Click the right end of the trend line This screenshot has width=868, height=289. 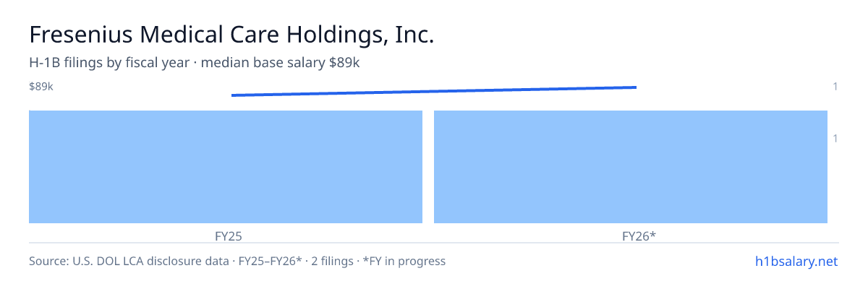pos(635,87)
